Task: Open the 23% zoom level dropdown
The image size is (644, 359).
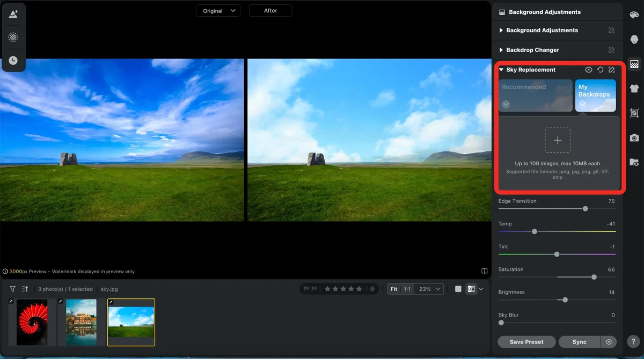Action: click(430, 289)
